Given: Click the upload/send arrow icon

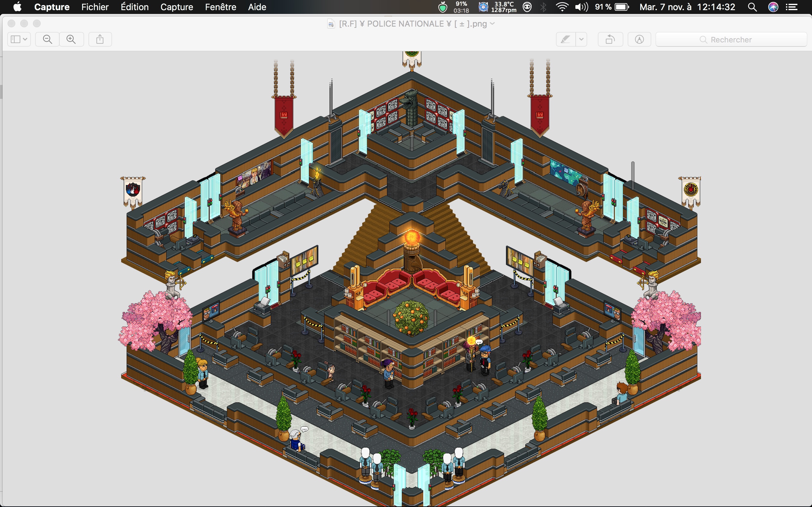Looking at the screenshot, I should pyautogui.click(x=100, y=39).
